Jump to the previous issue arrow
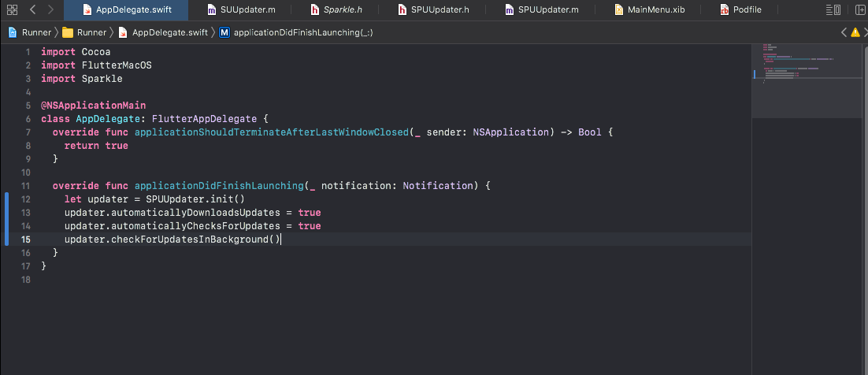This screenshot has height=375, width=868. (843, 32)
